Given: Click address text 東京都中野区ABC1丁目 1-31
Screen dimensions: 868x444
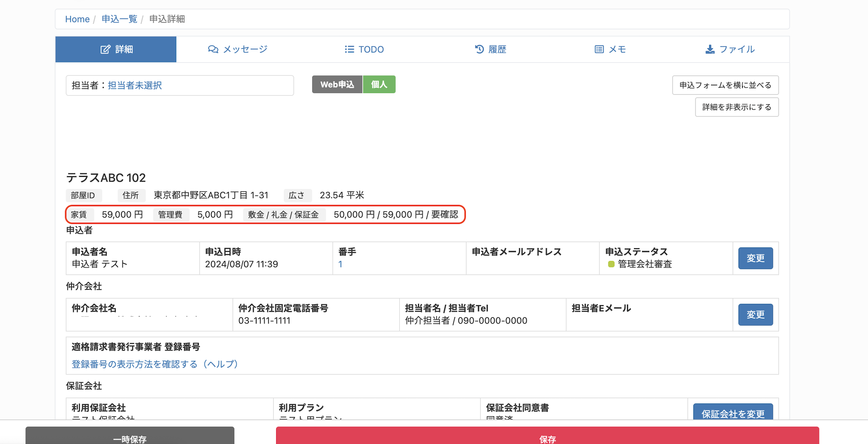Looking at the screenshot, I should (211, 195).
